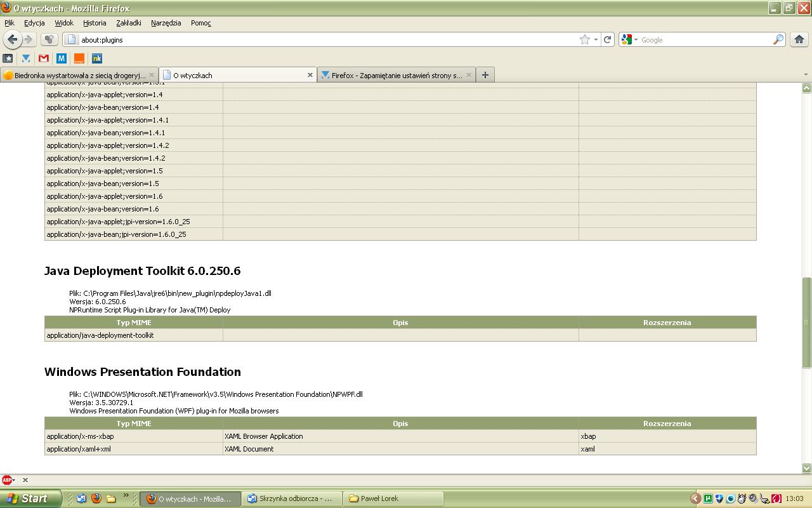
Task: Open the Narzędzia menu
Action: click(166, 23)
